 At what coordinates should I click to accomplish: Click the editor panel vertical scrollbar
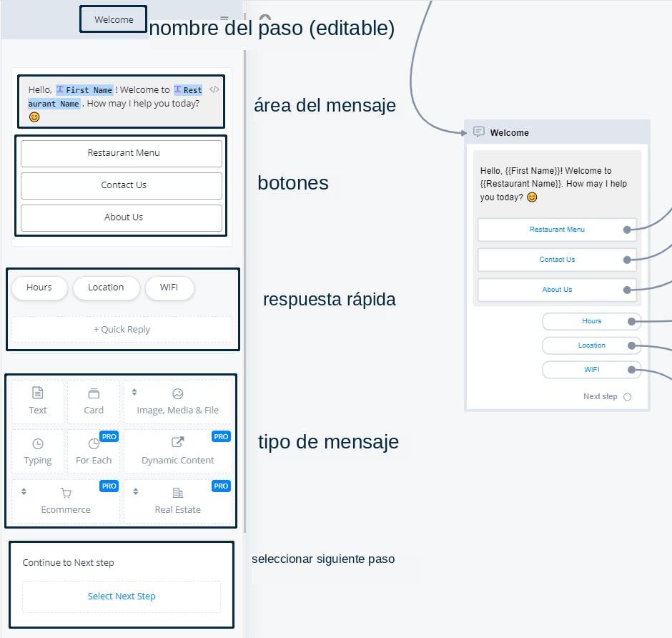[x=244, y=292]
